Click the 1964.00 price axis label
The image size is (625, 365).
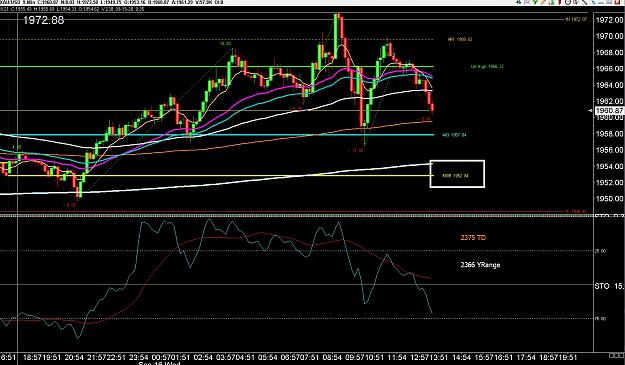pyautogui.click(x=609, y=85)
